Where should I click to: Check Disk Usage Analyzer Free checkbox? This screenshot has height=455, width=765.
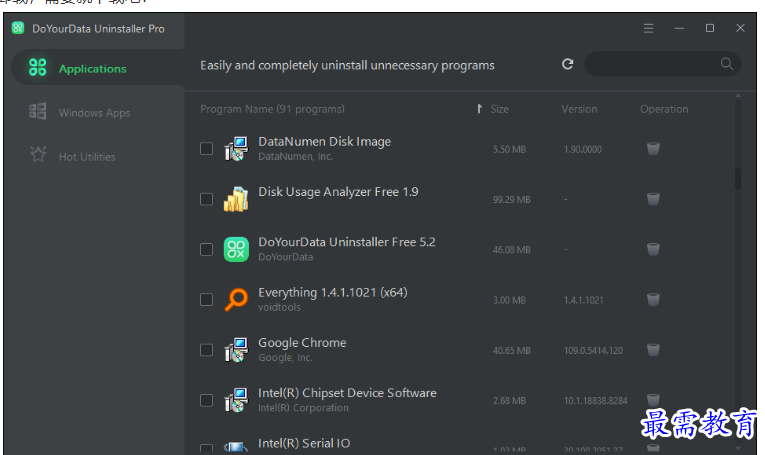tap(206, 199)
